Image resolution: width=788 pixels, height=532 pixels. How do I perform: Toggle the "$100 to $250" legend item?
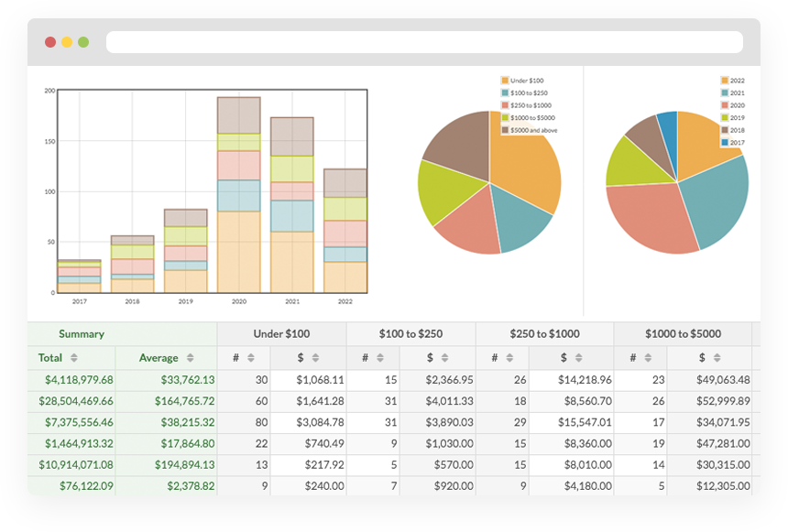(x=525, y=92)
